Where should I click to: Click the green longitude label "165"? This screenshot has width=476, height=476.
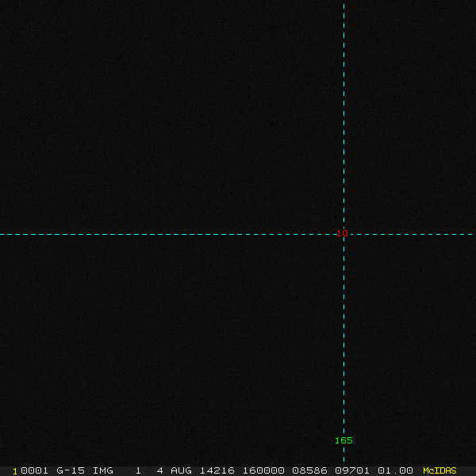pos(344,440)
